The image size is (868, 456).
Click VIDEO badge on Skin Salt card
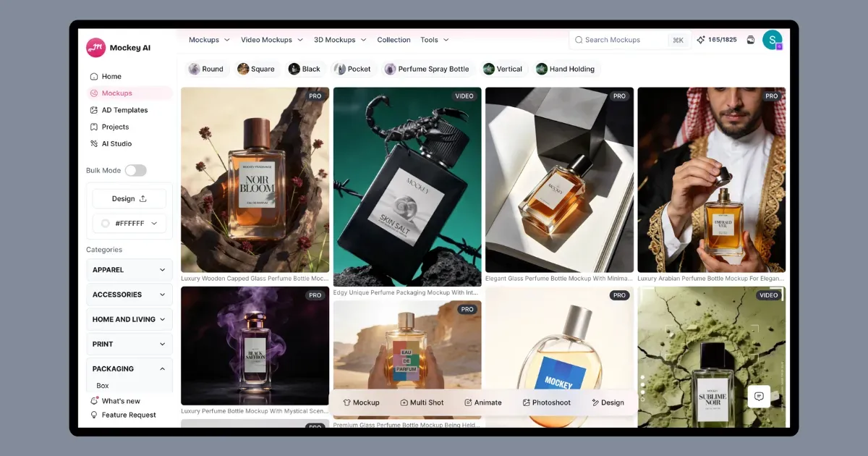coord(464,96)
